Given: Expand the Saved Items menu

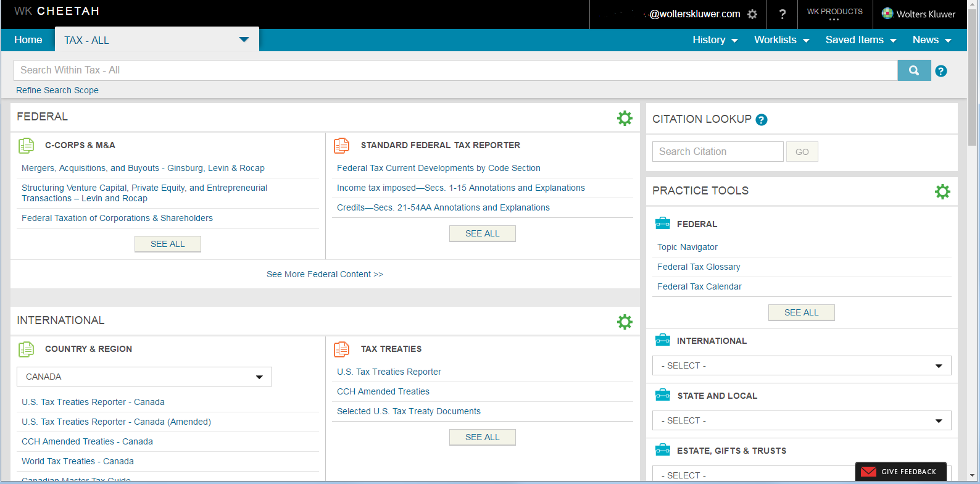Looking at the screenshot, I should (x=861, y=40).
